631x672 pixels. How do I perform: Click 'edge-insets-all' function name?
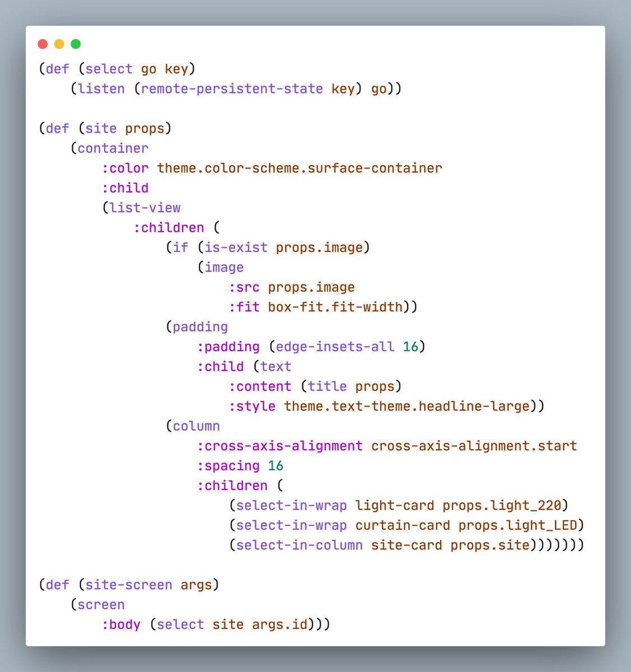point(335,347)
